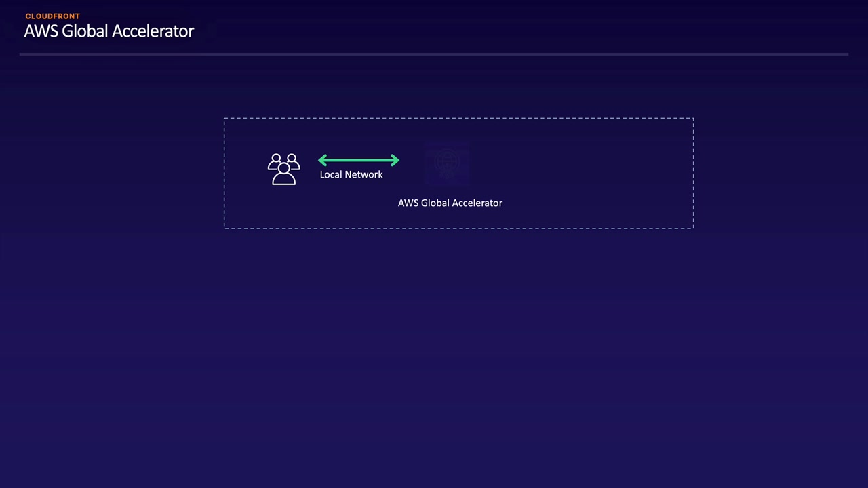Click the orange "CLOUDFRONT" heading
The height and width of the screenshot is (488, 868).
[52, 16]
